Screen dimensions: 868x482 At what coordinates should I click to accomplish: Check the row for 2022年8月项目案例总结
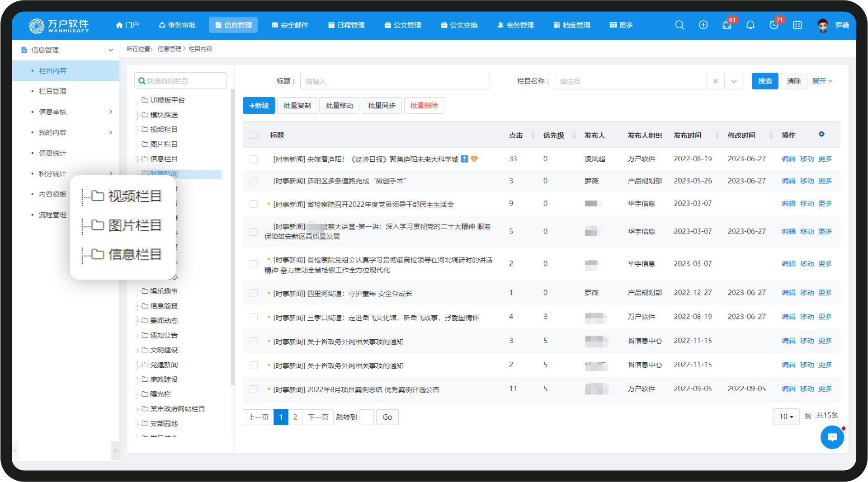(254, 389)
